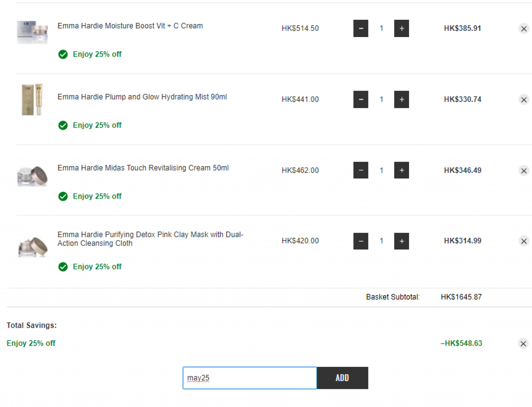Increase quantity of Midas Touch Revitalising Cream
The width and height of the screenshot is (532, 407).
(401, 170)
